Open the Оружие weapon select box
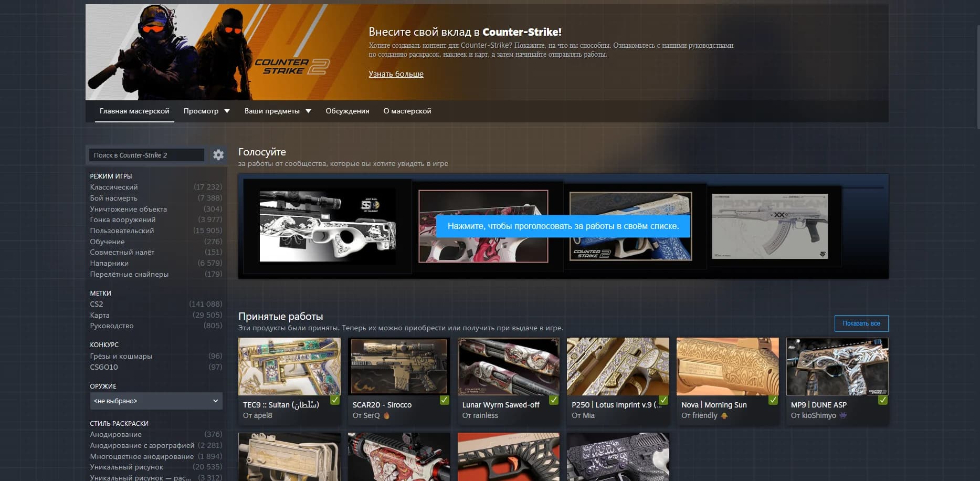 click(x=156, y=401)
